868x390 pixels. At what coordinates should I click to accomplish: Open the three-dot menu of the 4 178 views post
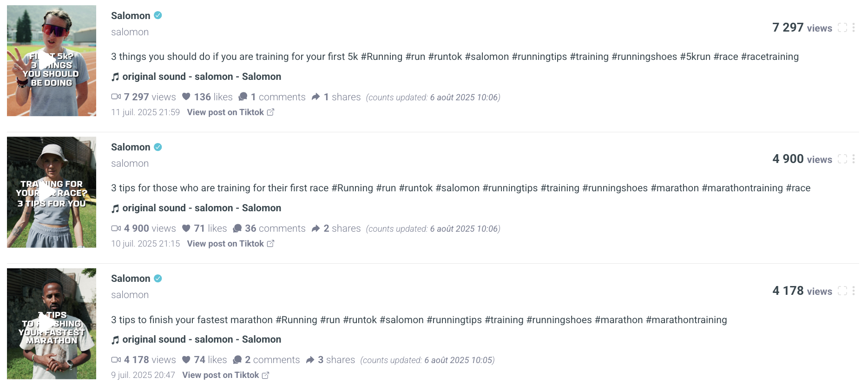point(854,291)
